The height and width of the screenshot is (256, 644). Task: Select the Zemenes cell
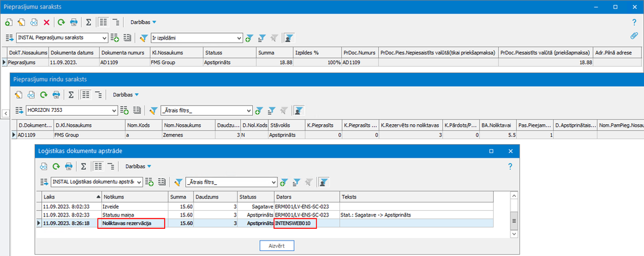pos(188,134)
